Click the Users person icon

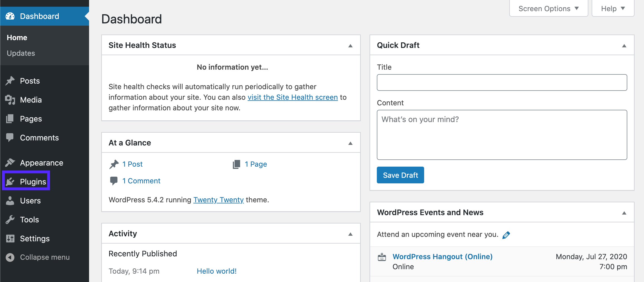pyautogui.click(x=10, y=201)
